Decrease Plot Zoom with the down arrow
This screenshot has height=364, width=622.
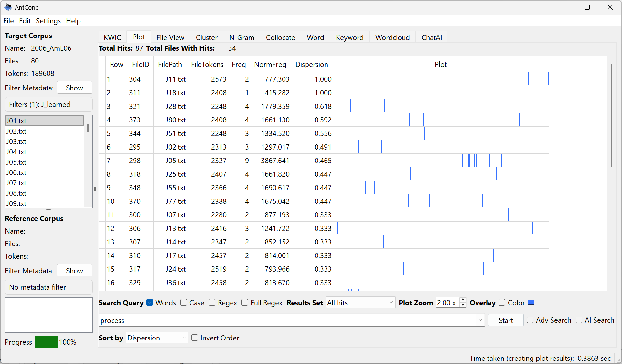point(463,305)
